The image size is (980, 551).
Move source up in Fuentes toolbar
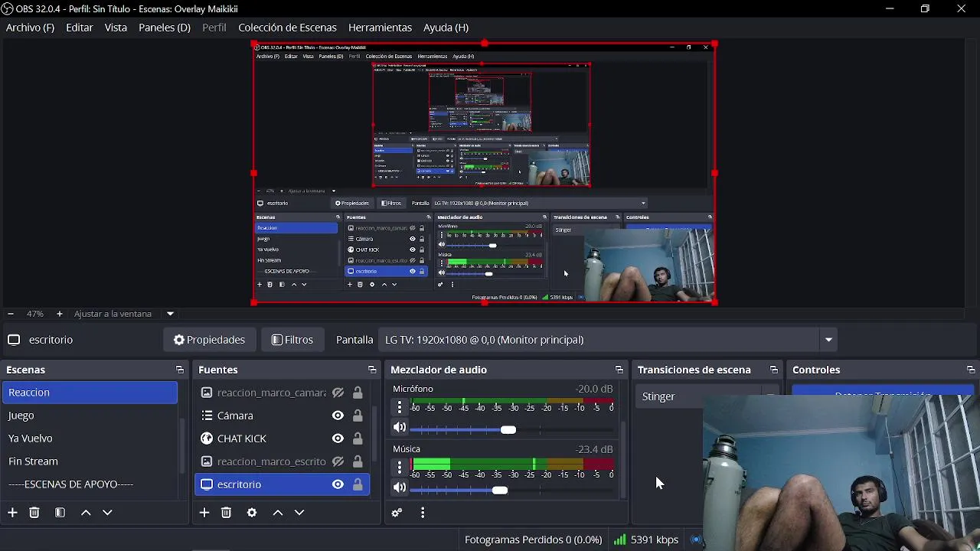278,513
